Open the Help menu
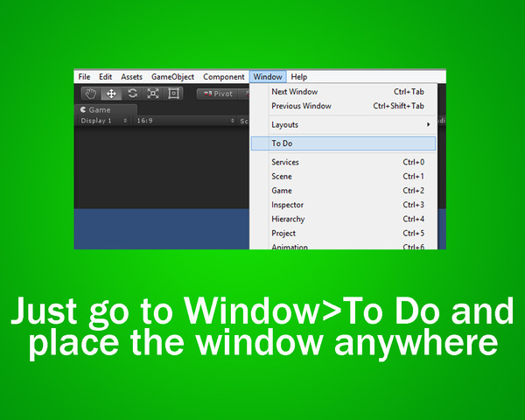Image resolution: width=525 pixels, height=420 pixels. point(298,77)
